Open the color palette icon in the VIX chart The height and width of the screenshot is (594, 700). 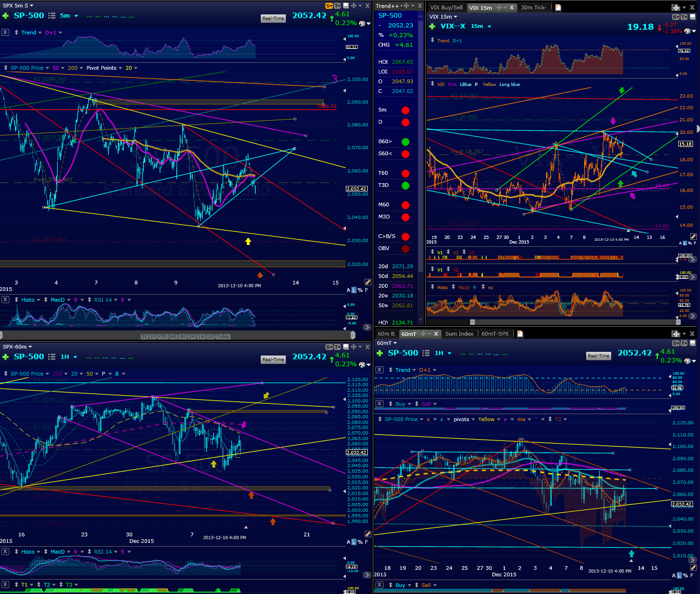(x=687, y=31)
